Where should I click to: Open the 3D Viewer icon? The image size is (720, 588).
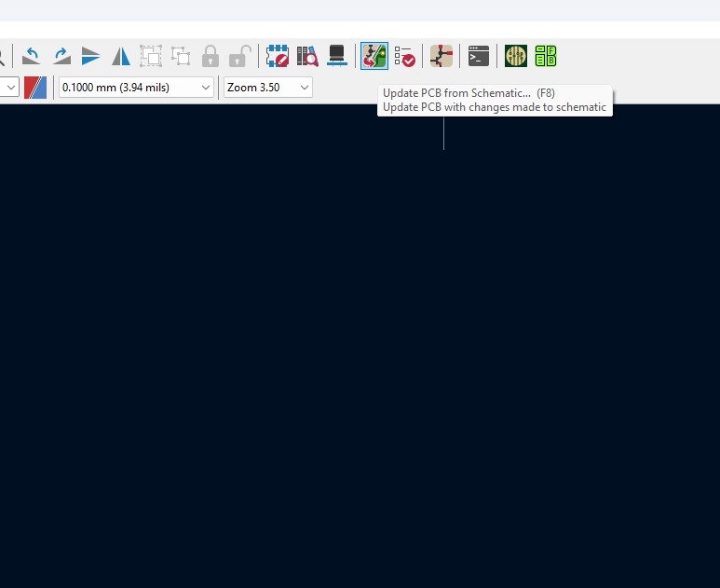337,56
